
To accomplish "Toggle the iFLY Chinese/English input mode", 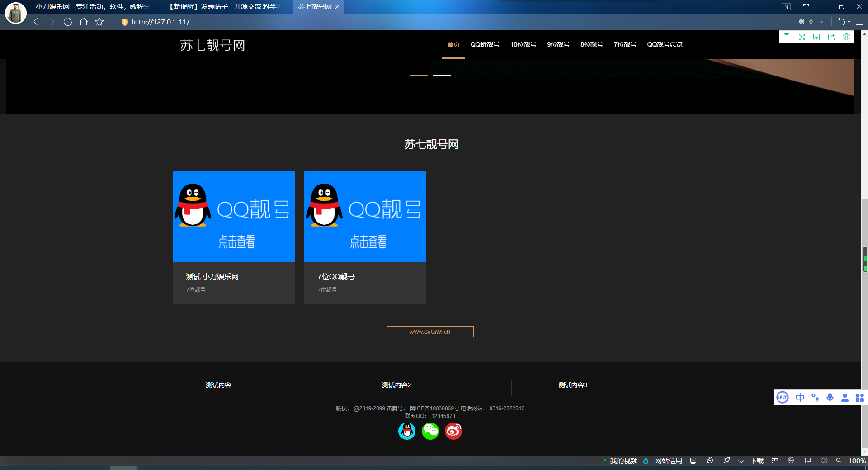I will [800, 398].
